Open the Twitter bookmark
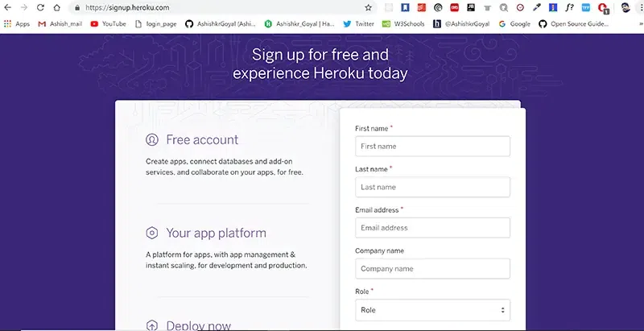Viewport: 644px width, 331px height. 358,24
